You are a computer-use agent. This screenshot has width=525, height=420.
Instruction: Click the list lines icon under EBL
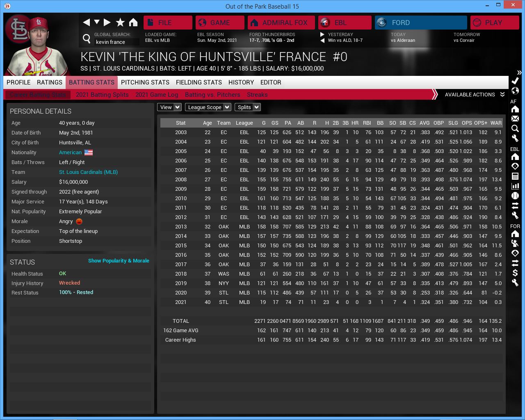coord(515,176)
